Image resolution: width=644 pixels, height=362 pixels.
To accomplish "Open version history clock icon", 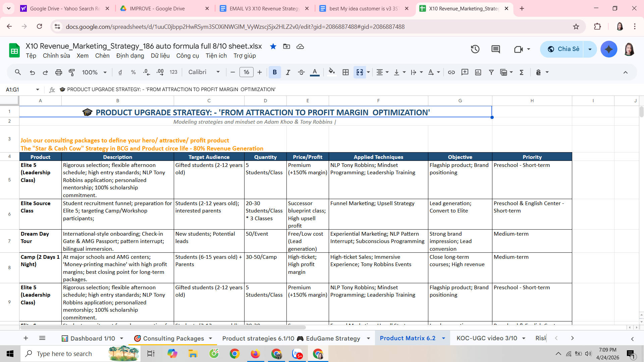I will tap(475, 49).
